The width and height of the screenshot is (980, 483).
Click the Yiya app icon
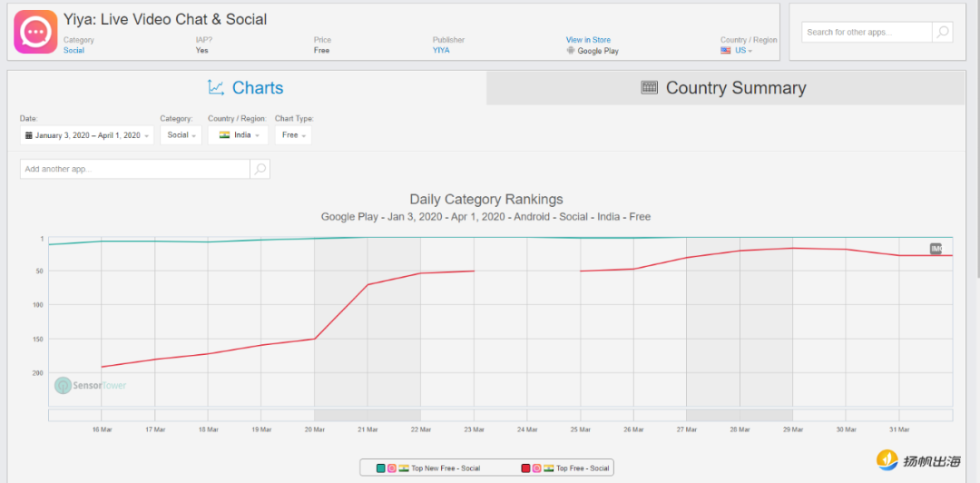tap(35, 32)
